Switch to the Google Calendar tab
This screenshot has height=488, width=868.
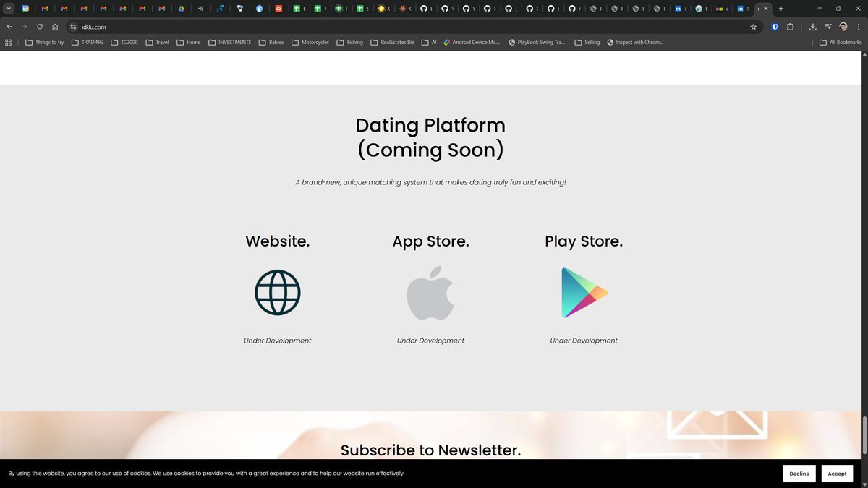(25, 9)
